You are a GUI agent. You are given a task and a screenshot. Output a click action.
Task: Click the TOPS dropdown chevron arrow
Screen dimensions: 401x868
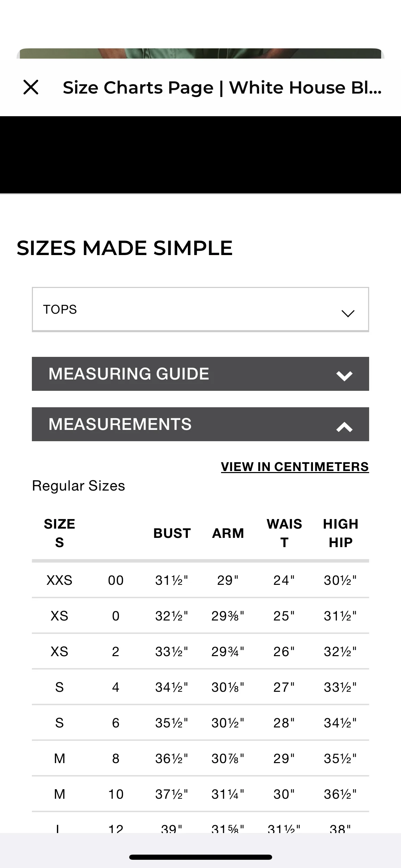[348, 313]
